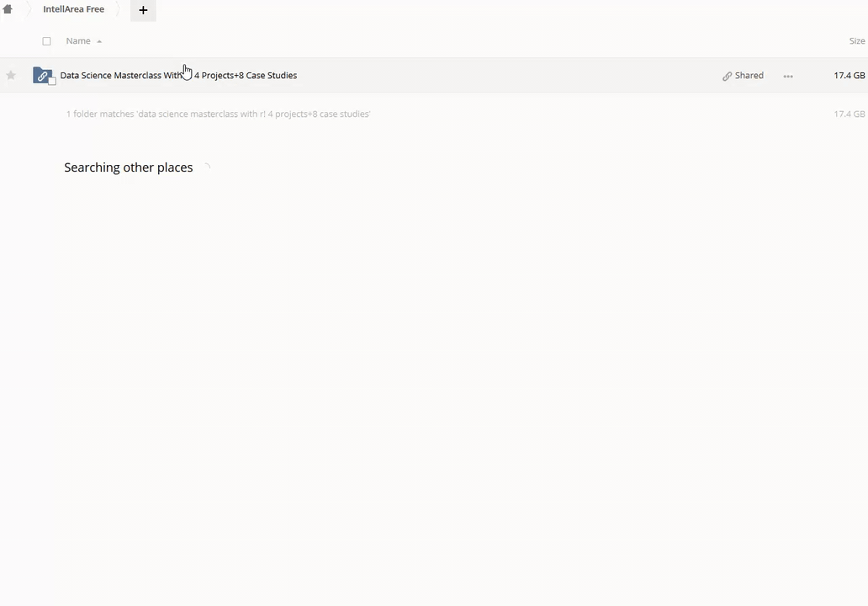Click the shared folder icon thumbnail
This screenshot has width=868, height=606.
[42, 75]
